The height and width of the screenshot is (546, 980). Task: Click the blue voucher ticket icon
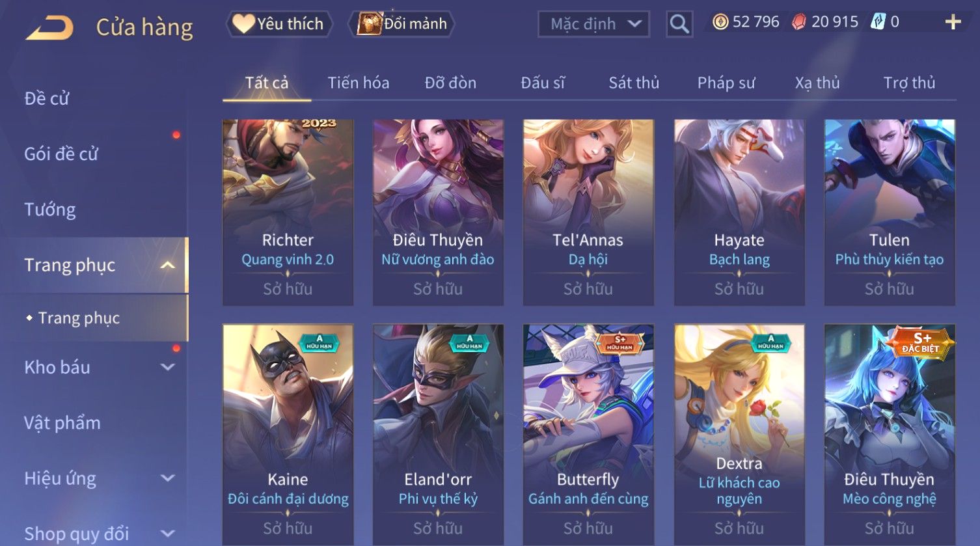pos(878,22)
